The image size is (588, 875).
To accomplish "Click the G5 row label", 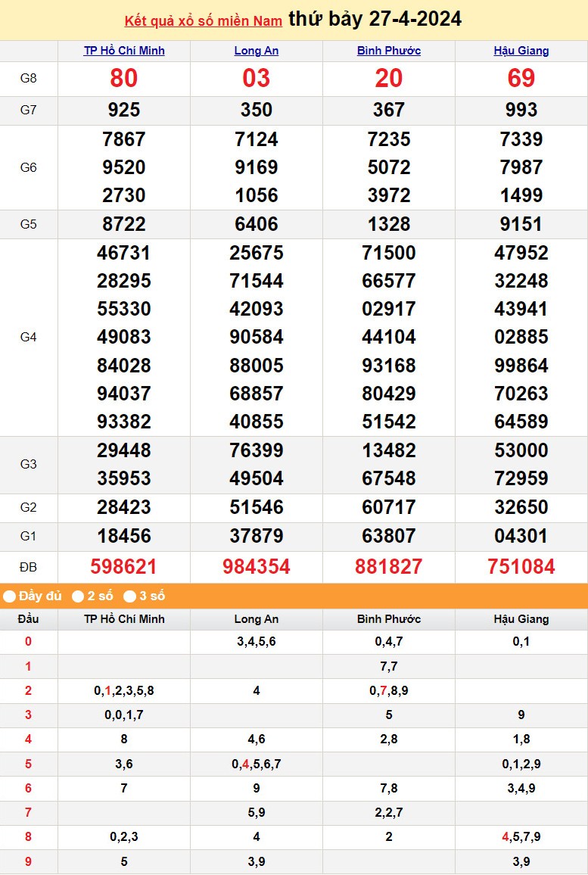I will [28, 224].
